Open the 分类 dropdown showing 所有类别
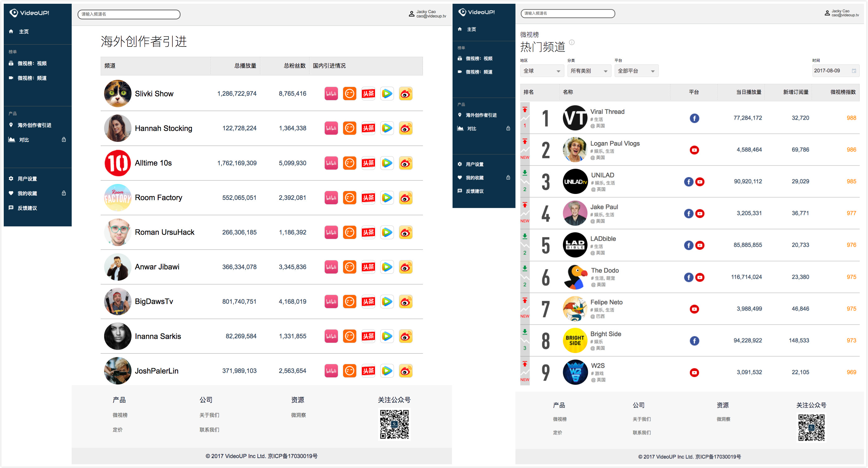 coord(589,71)
